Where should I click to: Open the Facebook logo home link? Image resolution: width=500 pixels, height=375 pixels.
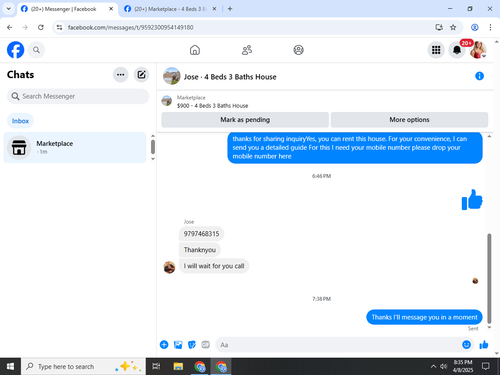[x=15, y=50]
